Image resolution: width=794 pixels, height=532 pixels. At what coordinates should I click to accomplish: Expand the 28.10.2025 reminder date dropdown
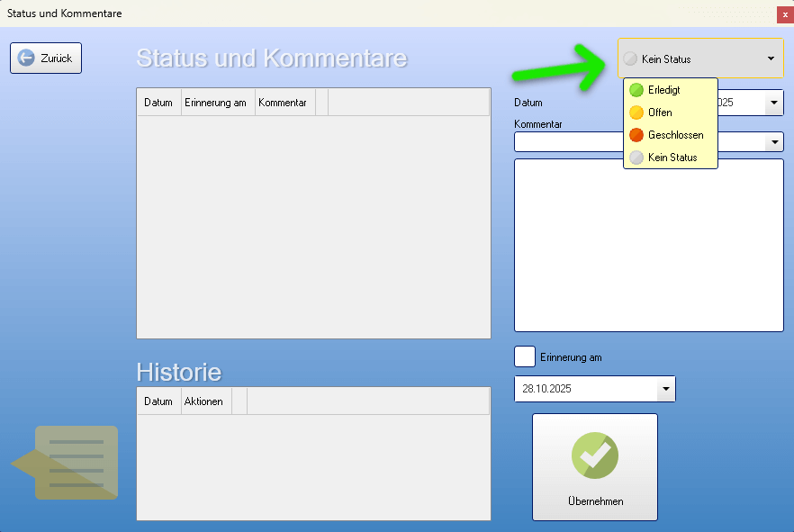pos(666,389)
